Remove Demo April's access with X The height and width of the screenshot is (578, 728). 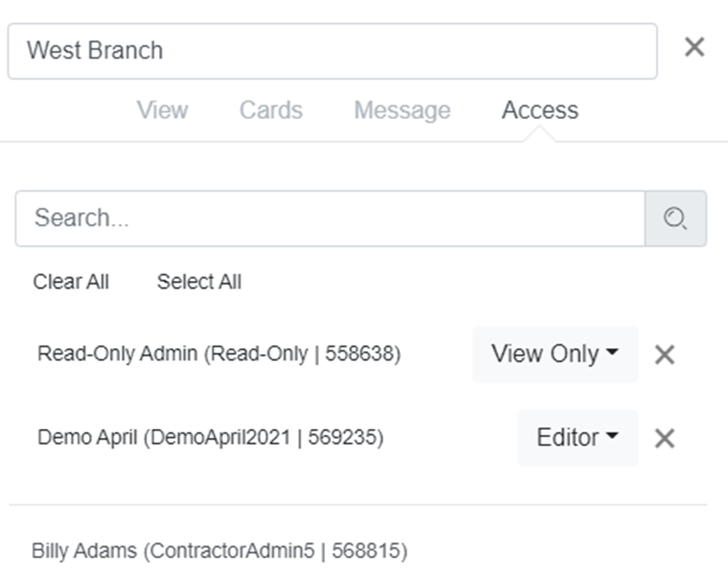[x=664, y=439]
